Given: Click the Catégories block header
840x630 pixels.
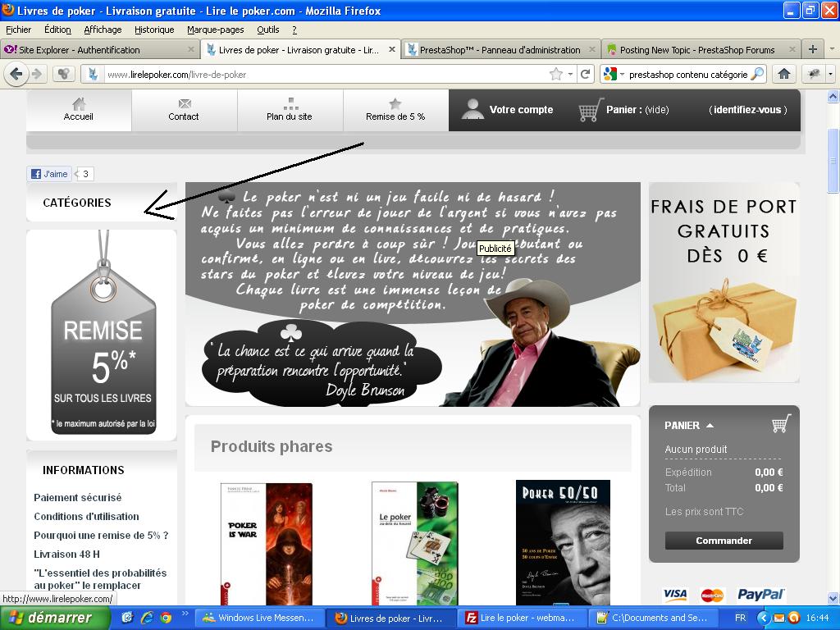Looking at the screenshot, I should coord(101,202).
